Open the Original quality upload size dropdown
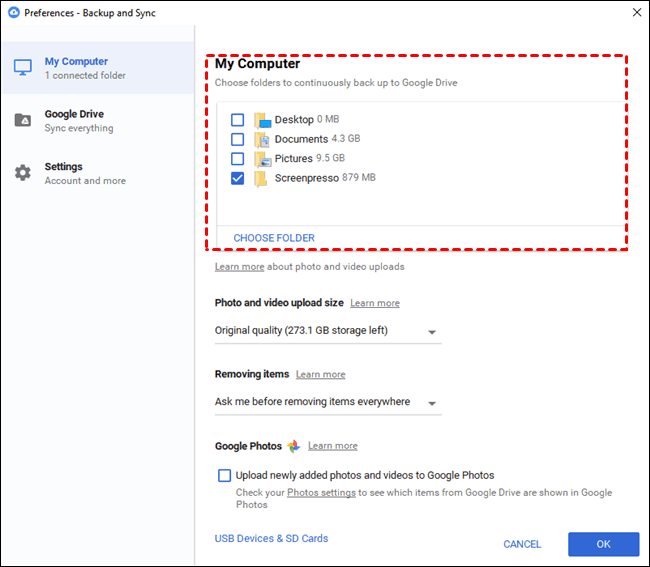This screenshot has height=567, width=650. 327,331
